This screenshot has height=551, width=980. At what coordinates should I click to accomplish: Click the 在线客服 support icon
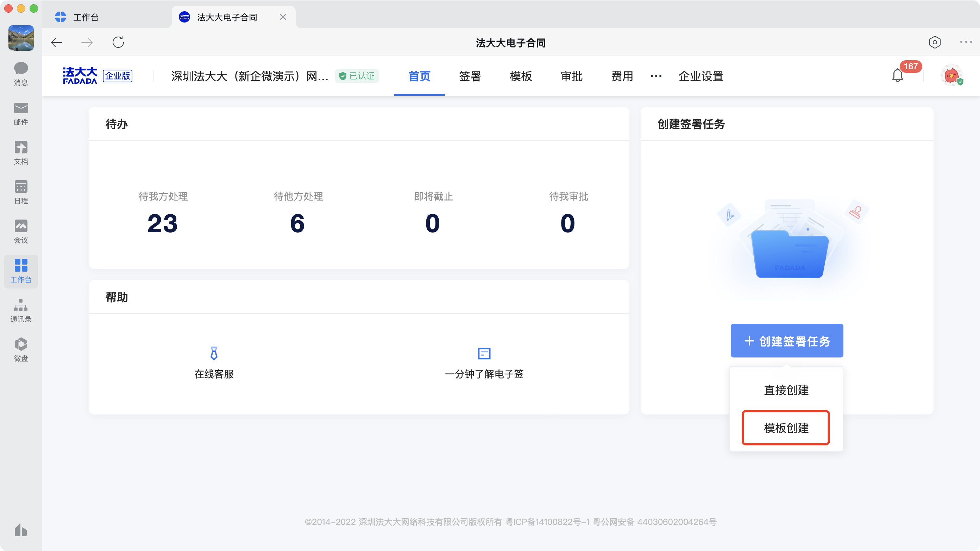click(214, 353)
